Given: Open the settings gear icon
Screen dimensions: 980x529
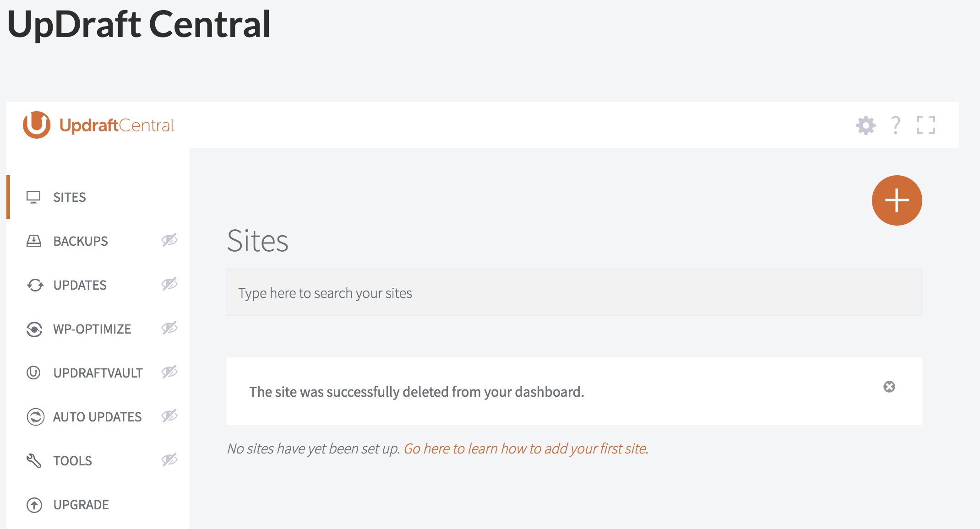Looking at the screenshot, I should click(866, 125).
